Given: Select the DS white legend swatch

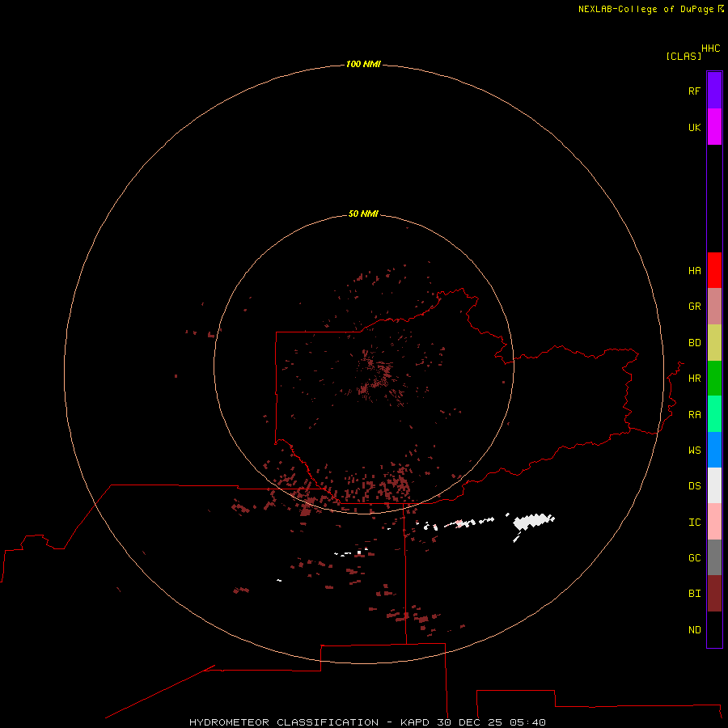Looking at the screenshot, I should 714,485.
